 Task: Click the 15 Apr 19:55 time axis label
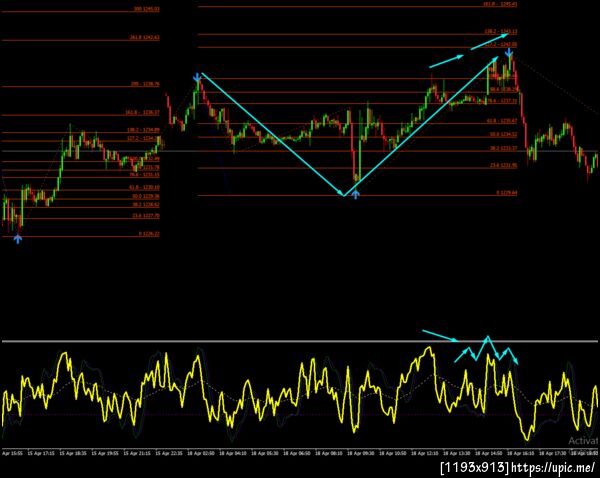(107, 453)
